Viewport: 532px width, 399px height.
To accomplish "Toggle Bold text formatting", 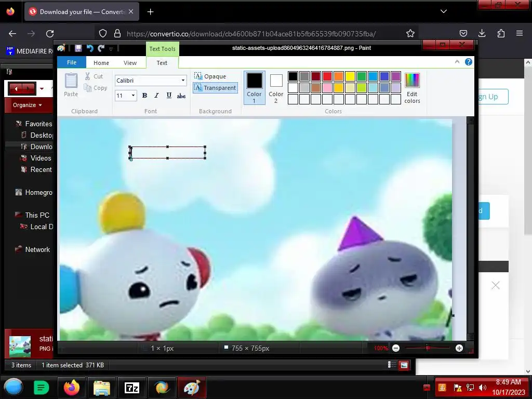I will pos(144,96).
